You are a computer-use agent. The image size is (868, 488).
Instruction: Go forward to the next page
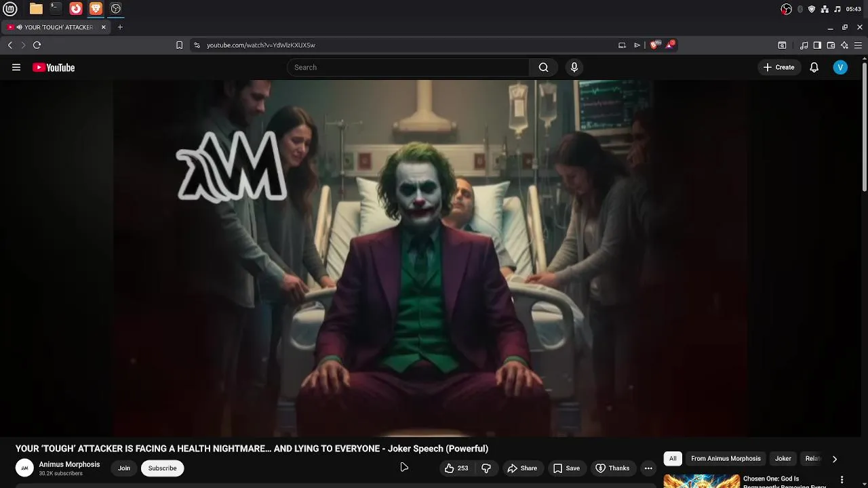click(23, 45)
